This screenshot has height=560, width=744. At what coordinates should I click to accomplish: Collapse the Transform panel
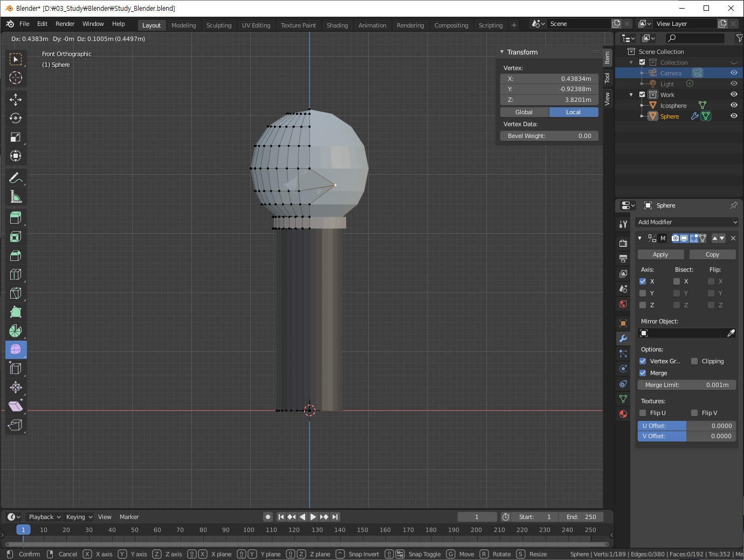click(x=502, y=52)
